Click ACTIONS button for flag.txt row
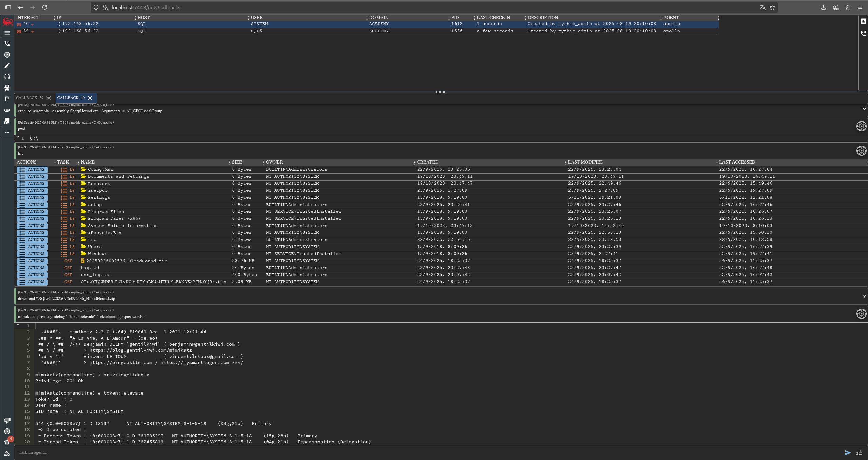 pyautogui.click(x=32, y=268)
